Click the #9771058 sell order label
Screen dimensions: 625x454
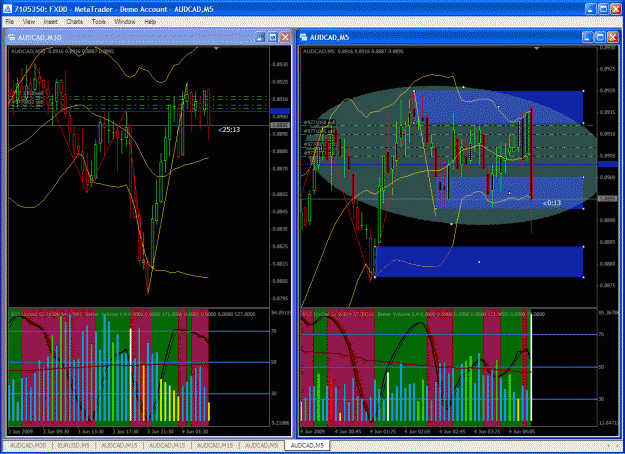point(319,122)
